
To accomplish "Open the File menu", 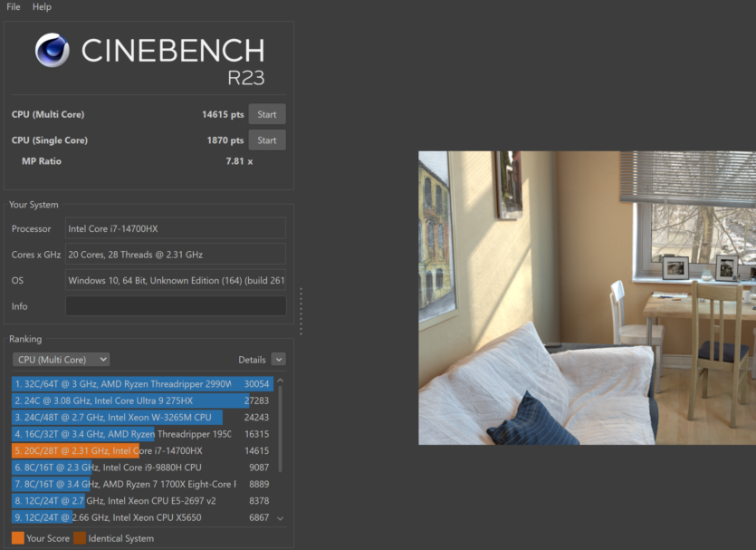I will pos(13,6).
